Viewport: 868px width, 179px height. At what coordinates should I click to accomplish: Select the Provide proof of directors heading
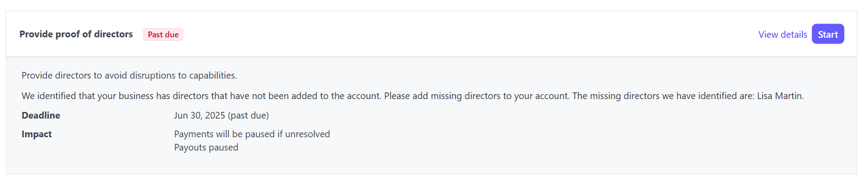coord(76,34)
